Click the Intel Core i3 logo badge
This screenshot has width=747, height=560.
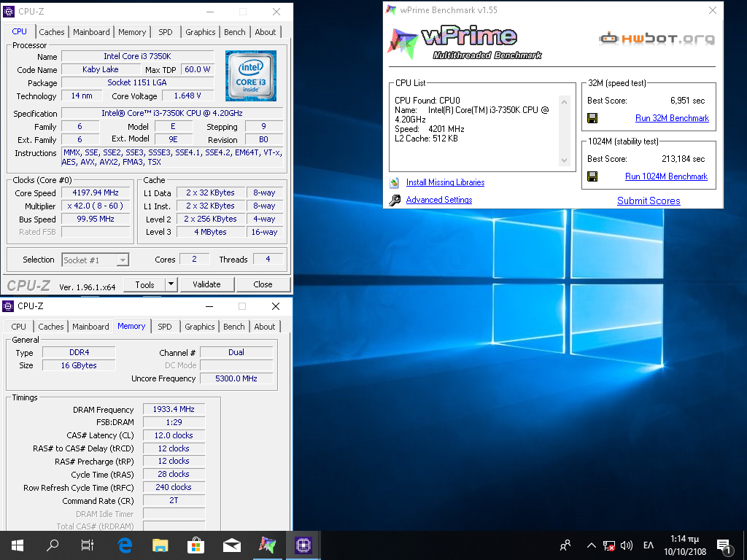(x=251, y=76)
